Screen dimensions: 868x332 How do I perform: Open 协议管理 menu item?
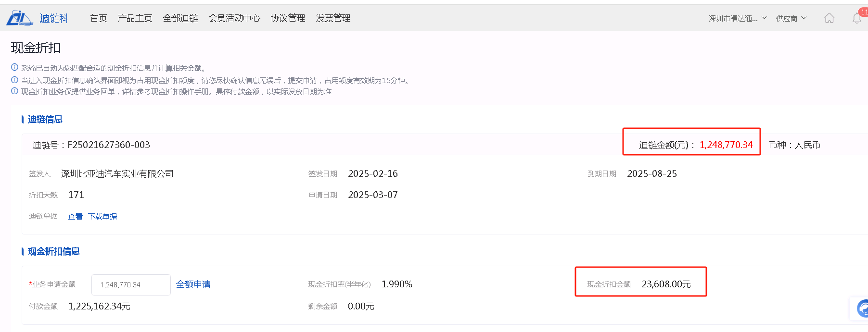tap(288, 18)
